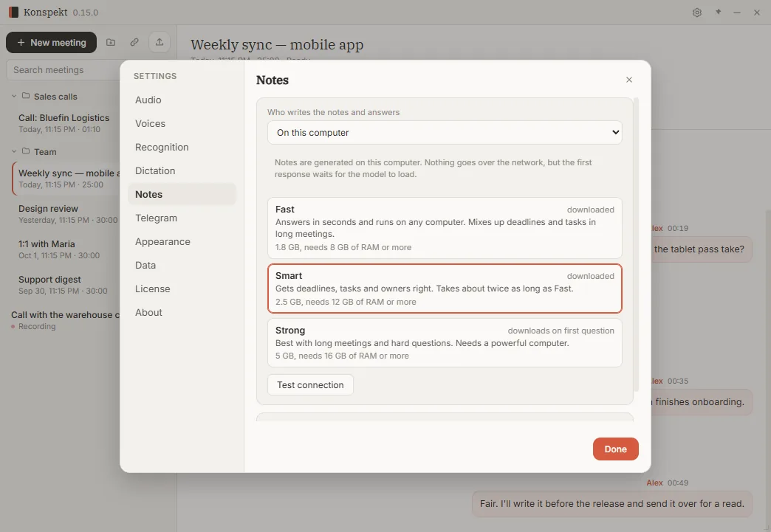Viewport: 771px width, 532px height.
Task: Open the Support digest meeting
Action: [66, 285]
